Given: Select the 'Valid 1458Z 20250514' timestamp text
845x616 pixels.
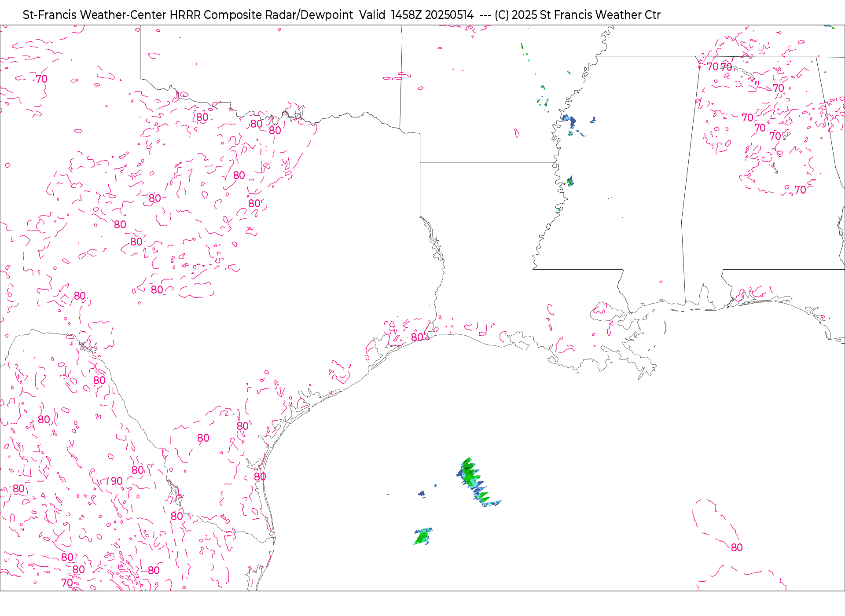Looking at the screenshot, I should (x=416, y=15).
